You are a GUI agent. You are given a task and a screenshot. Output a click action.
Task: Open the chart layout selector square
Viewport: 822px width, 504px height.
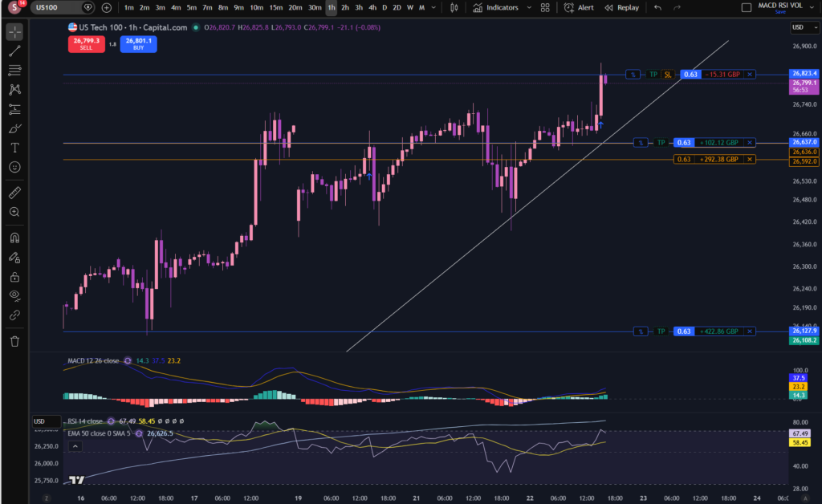(x=747, y=8)
